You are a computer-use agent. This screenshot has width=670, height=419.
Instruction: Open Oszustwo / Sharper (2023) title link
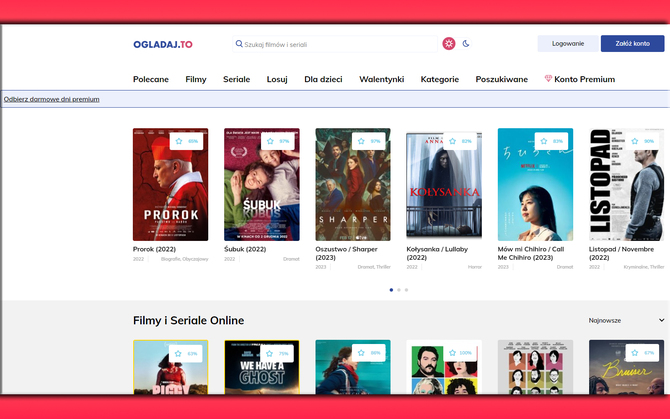coord(347,253)
